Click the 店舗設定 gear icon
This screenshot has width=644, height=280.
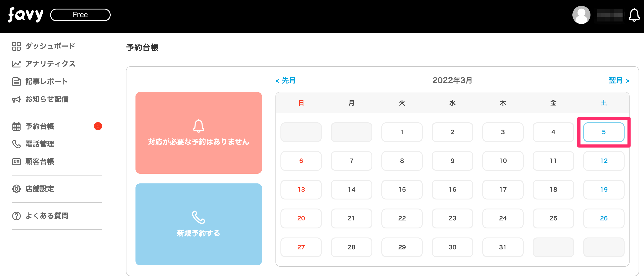coord(16,189)
